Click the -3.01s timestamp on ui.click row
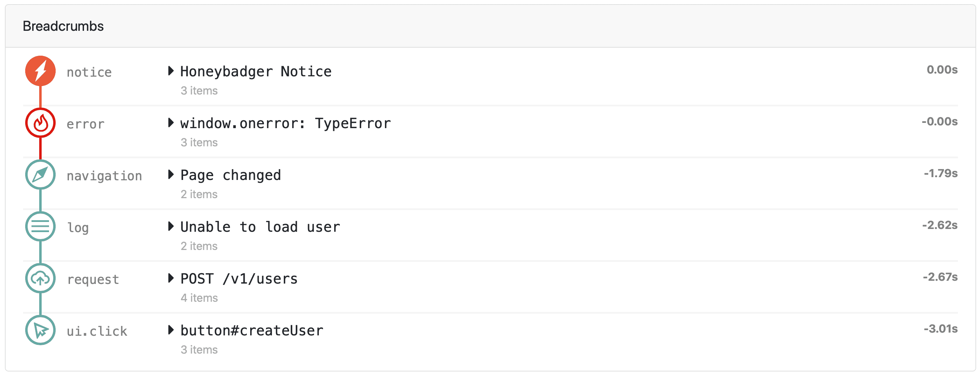The image size is (980, 376). pyautogui.click(x=940, y=329)
